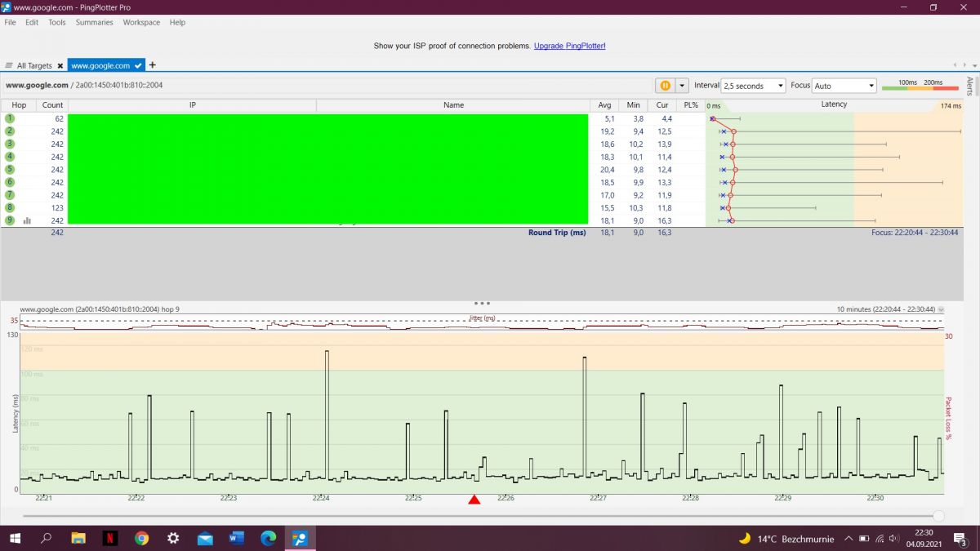Click the timeline scrollbar thumb at far right
This screenshot has height=551, width=980.
pos(938,516)
